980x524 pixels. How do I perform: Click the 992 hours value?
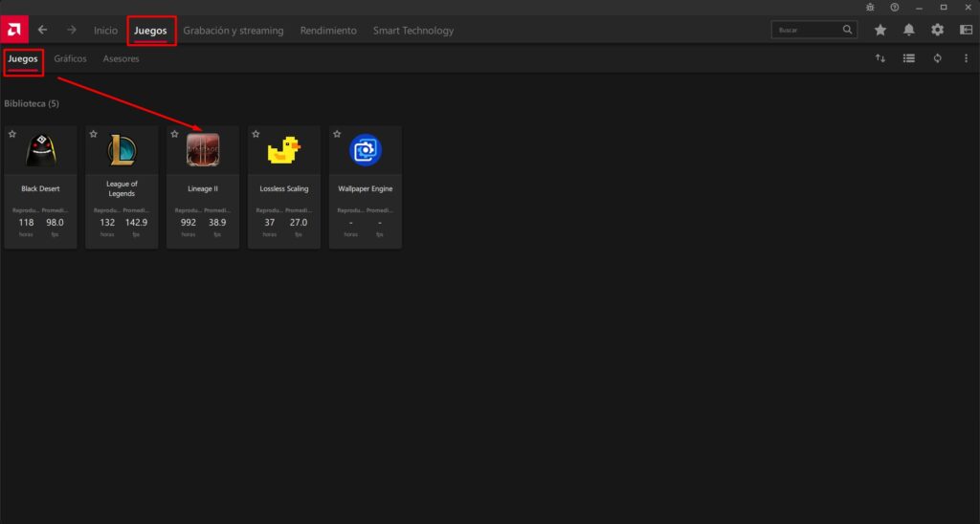tap(189, 223)
